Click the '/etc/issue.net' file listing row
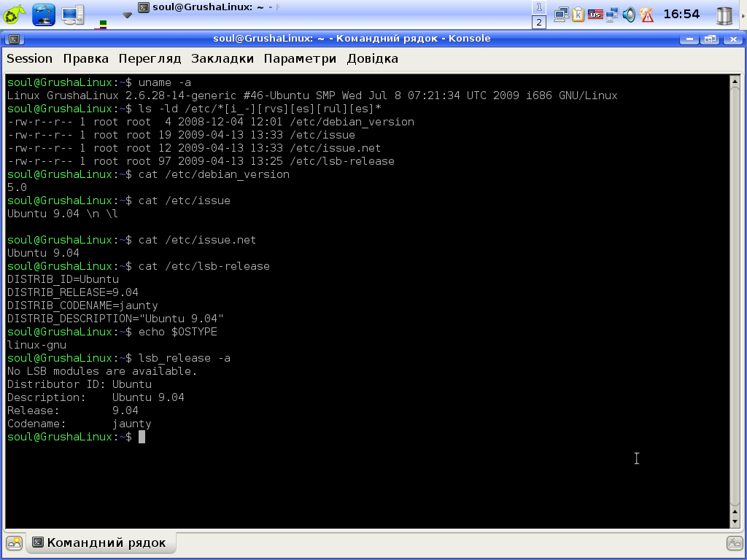Screen dimensions: 747x560 pos(194,148)
